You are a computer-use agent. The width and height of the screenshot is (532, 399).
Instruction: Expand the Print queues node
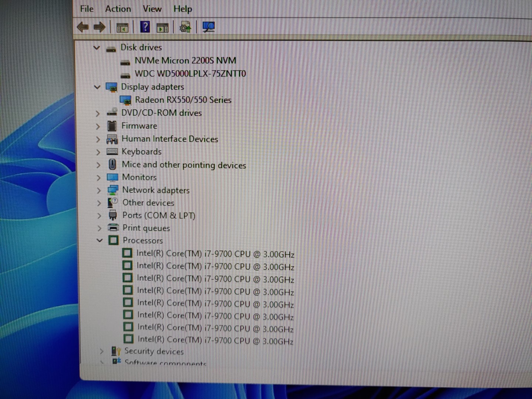click(x=99, y=228)
